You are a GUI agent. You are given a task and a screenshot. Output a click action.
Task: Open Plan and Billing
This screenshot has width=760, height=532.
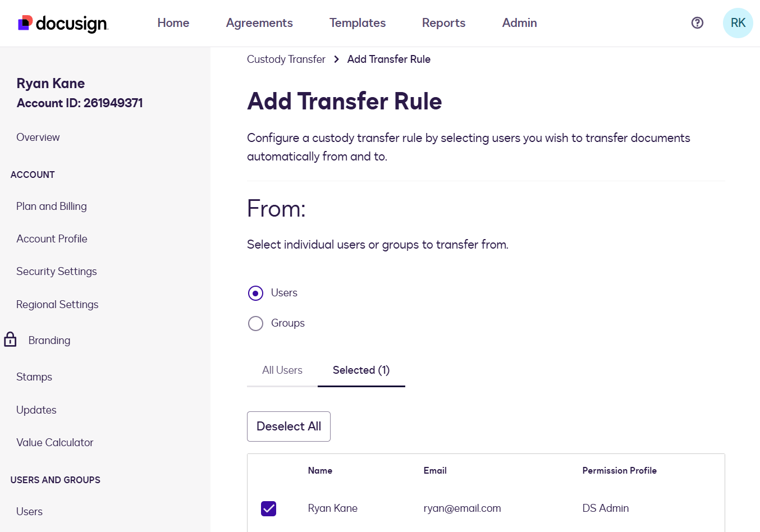[52, 207]
